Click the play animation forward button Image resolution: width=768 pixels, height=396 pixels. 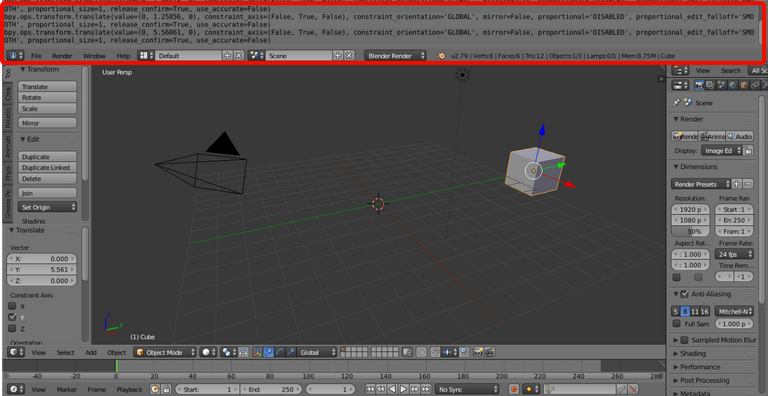click(404, 389)
